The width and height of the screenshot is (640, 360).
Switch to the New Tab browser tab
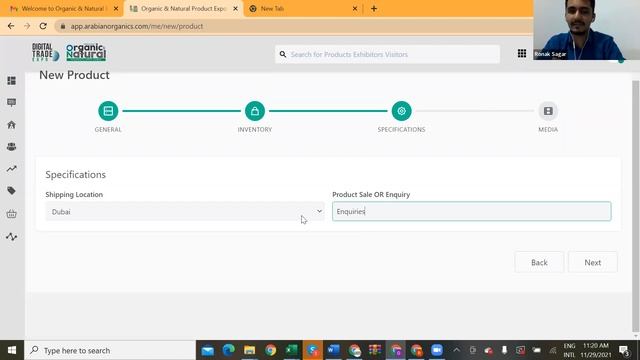pos(302,9)
